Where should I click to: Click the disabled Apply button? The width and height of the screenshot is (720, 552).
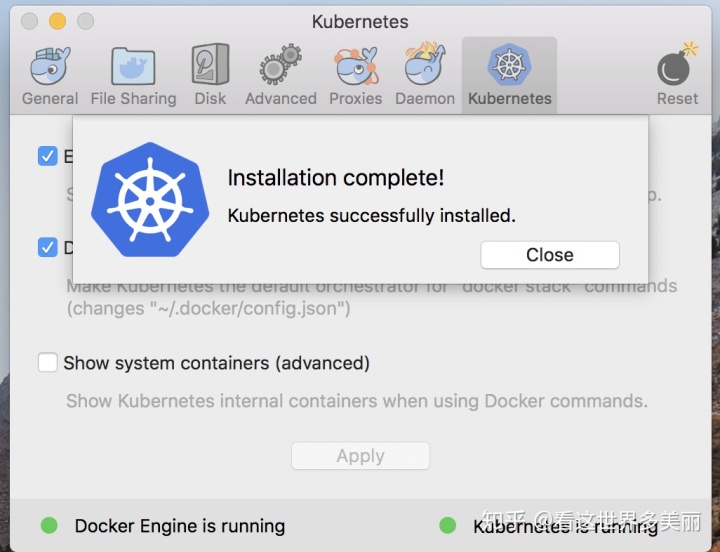click(x=360, y=456)
